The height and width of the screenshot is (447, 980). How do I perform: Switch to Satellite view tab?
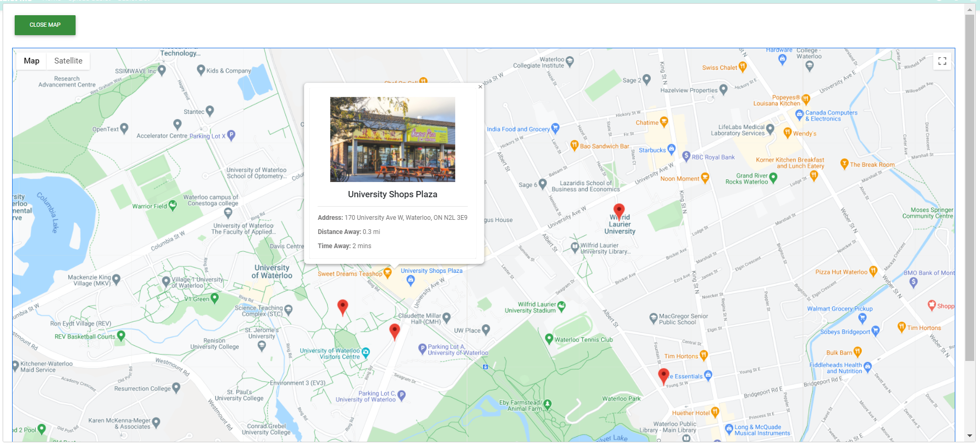(68, 61)
